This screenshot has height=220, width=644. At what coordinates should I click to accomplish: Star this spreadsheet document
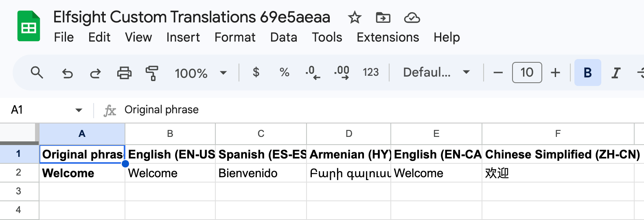355,18
